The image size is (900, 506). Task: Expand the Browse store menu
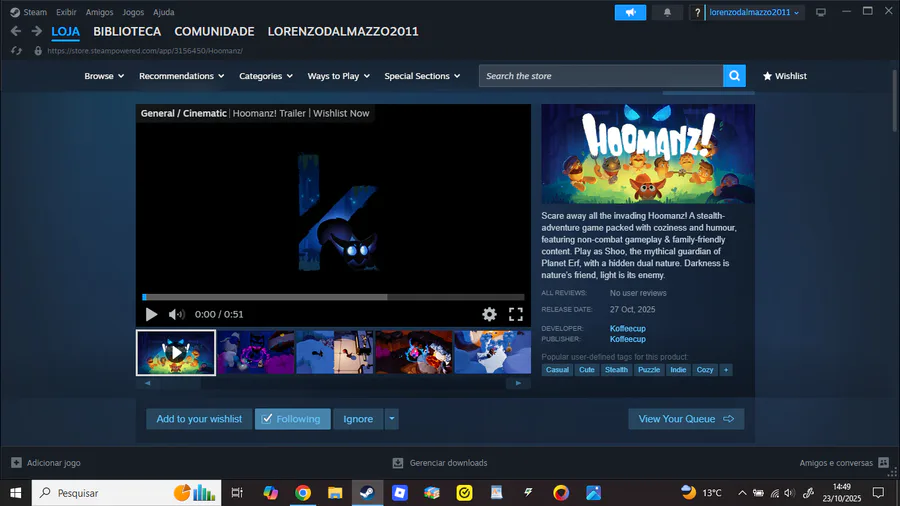coord(104,76)
